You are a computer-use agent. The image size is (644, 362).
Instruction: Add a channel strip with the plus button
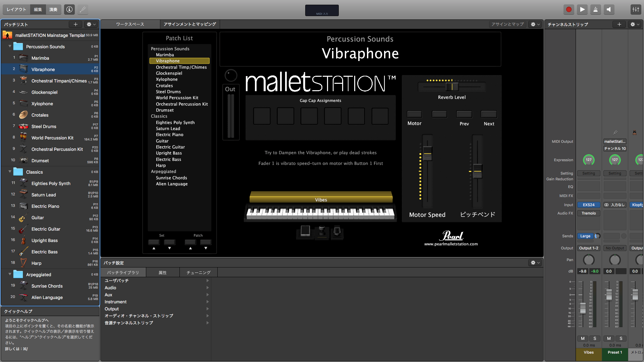click(619, 24)
